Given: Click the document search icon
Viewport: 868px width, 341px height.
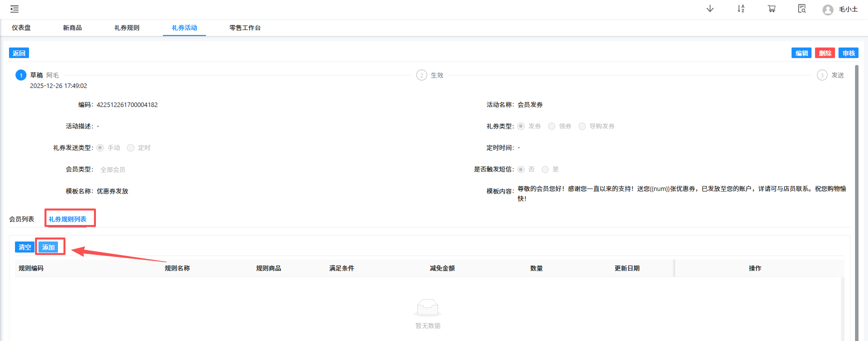Looking at the screenshot, I should [x=802, y=9].
